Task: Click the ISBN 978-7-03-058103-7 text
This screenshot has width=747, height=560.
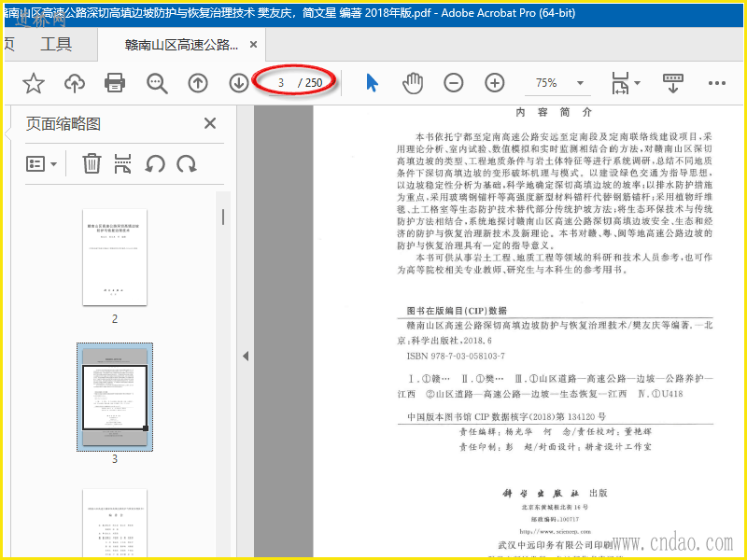Action: pyautogui.click(x=456, y=356)
